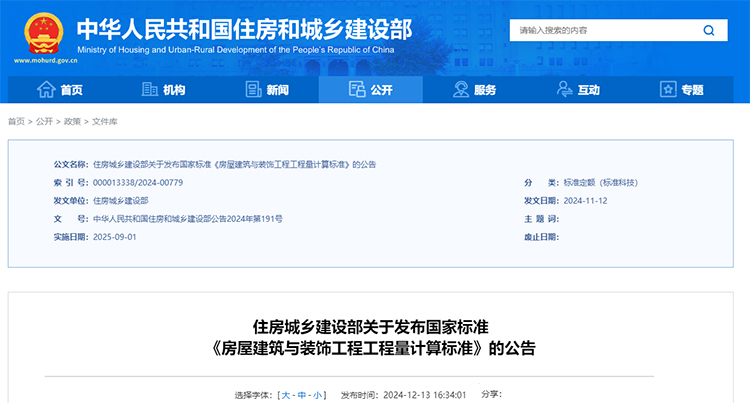Screen dimensions: 750x403
Task: Go to 政策 in the breadcrumb
Action: (72, 121)
